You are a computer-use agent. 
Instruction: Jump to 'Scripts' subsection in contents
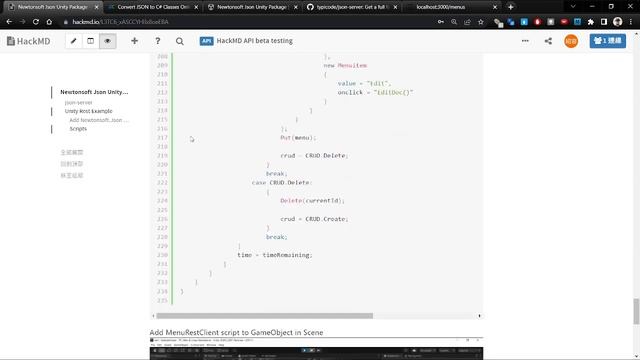click(x=78, y=129)
